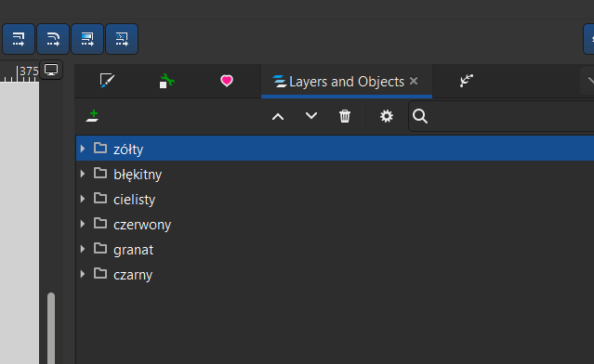
Task: Expand the błękitny layer
Action: [x=83, y=174]
